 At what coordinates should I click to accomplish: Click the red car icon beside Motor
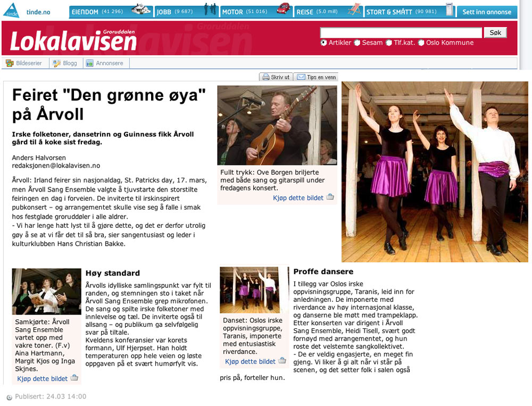pos(284,9)
